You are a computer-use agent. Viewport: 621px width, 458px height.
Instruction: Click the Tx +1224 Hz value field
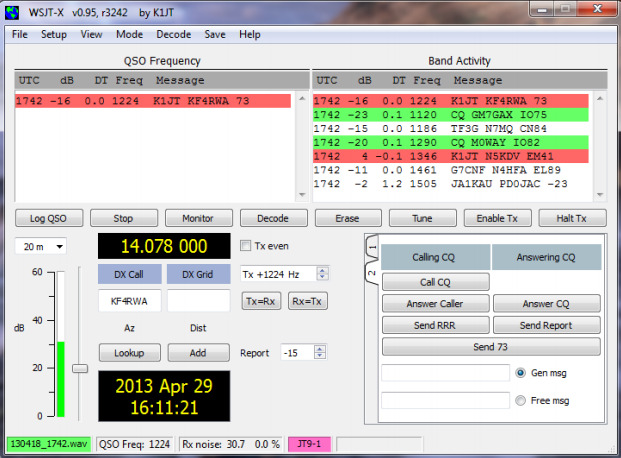[x=278, y=274]
